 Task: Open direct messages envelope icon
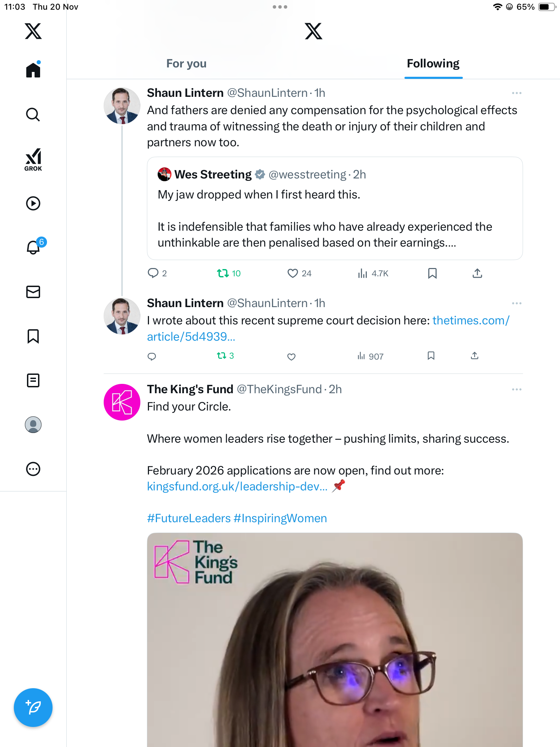(x=33, y=292)
